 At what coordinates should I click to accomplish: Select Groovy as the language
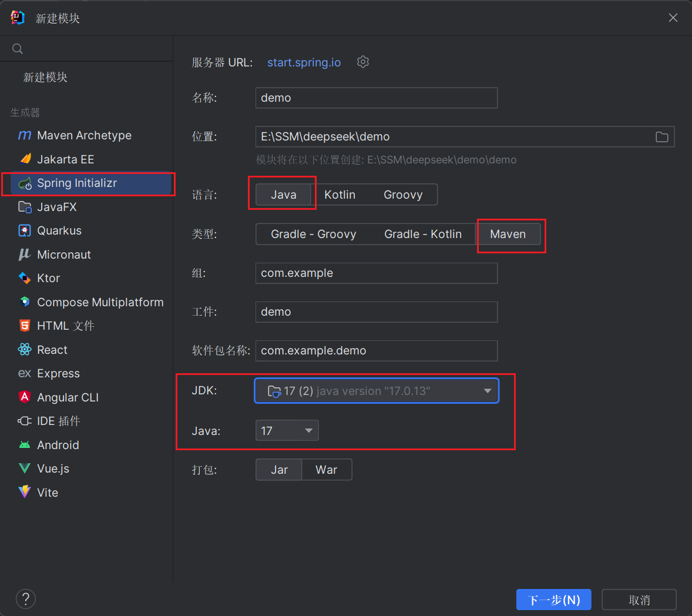pos(403,195)
